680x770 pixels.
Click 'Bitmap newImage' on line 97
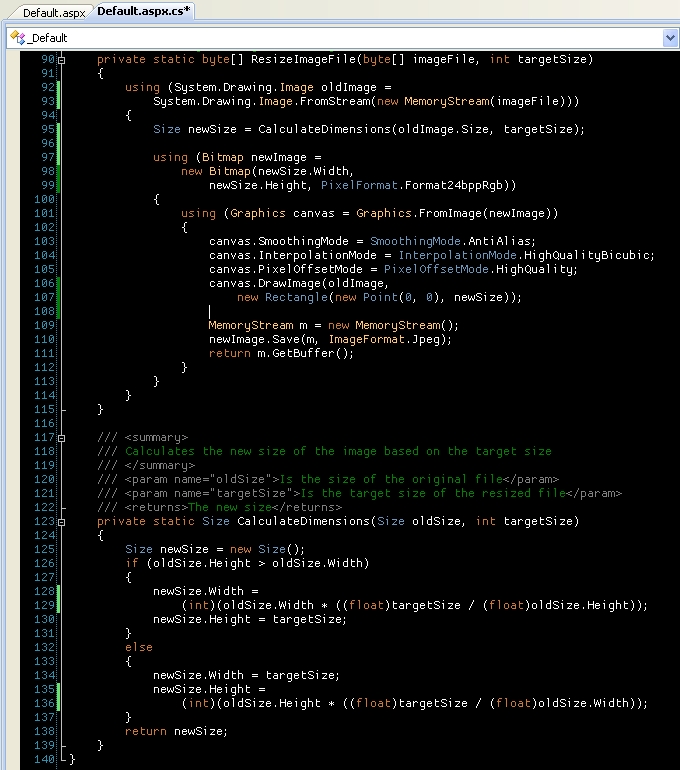(x=254, y=157)
